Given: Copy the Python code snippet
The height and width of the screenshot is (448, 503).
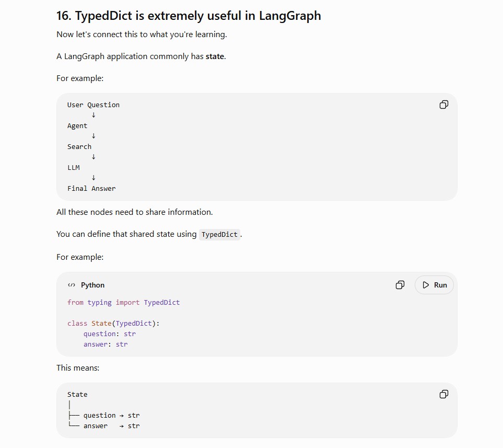Looking at the screenshot, I should tap(400, 285).
